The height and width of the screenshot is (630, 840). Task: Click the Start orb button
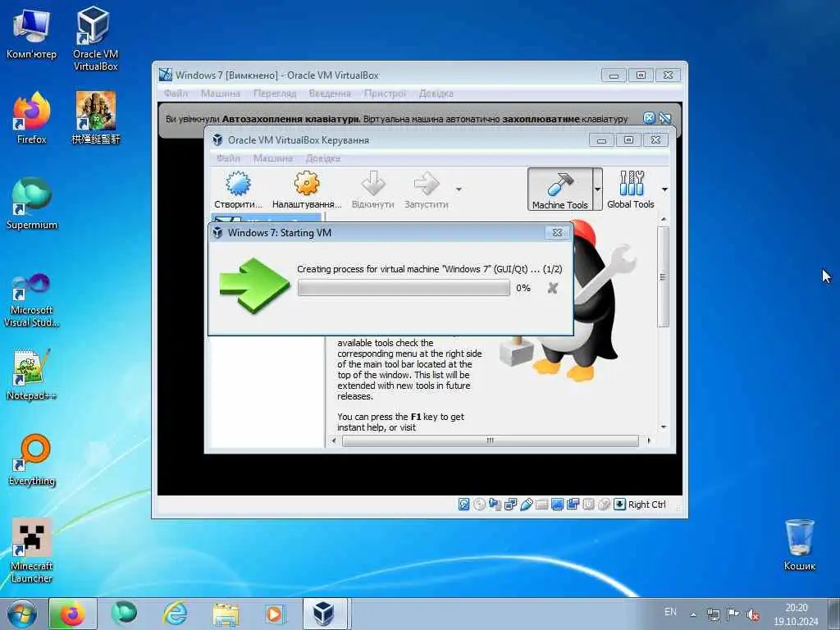point(22,614)
